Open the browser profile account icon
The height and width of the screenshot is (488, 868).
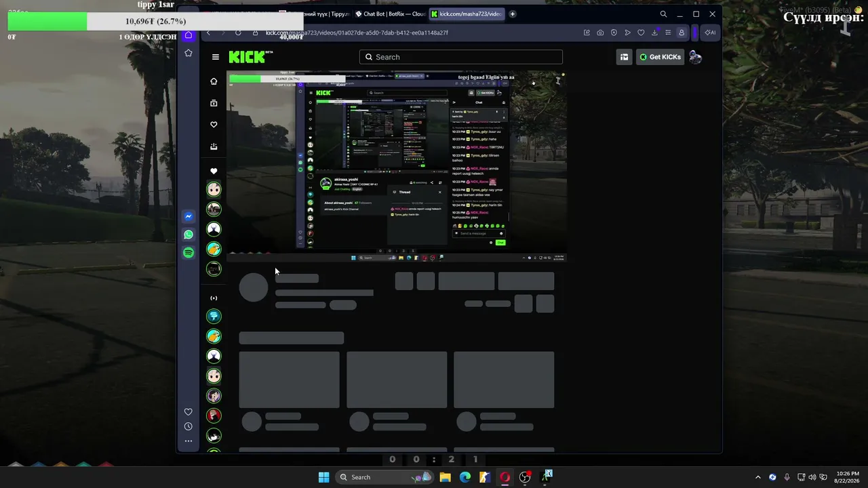pos(682,33)
